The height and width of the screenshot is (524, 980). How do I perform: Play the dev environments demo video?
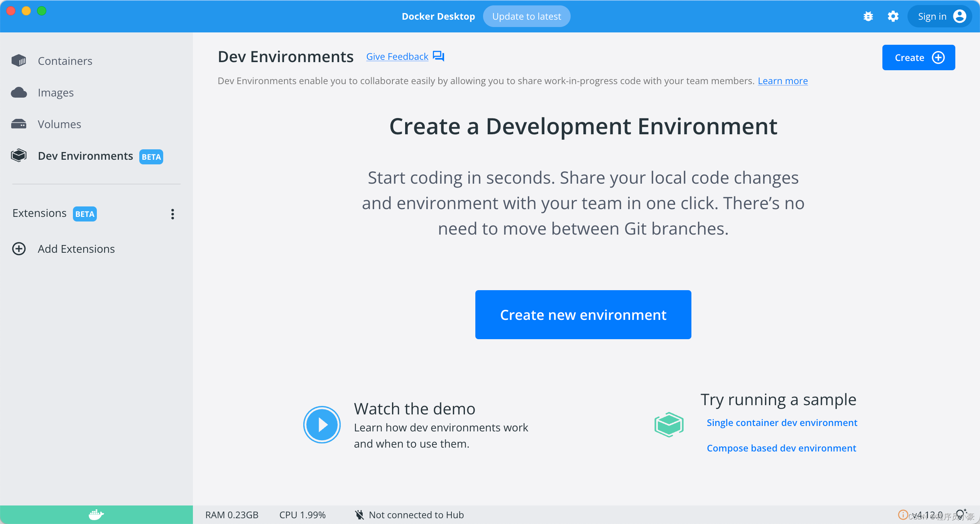[321, 424]
